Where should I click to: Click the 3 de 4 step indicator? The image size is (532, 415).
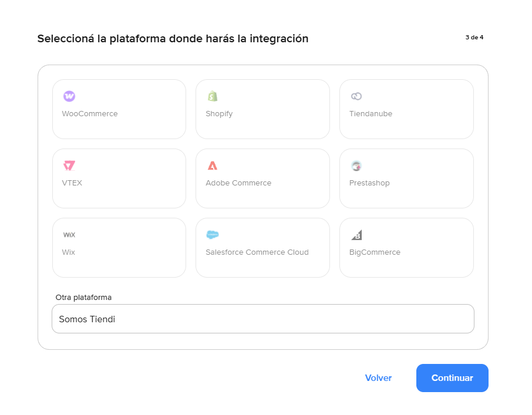point(474,38)
